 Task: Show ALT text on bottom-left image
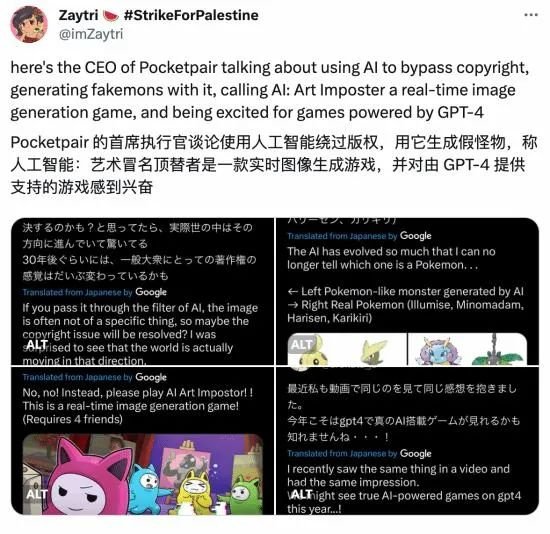coord(37,494)
